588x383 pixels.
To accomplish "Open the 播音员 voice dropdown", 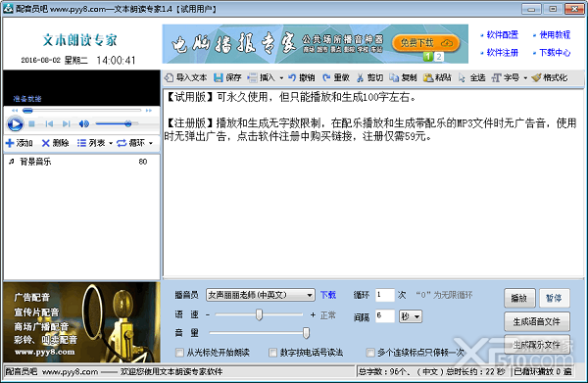I will tap(310, 295).
